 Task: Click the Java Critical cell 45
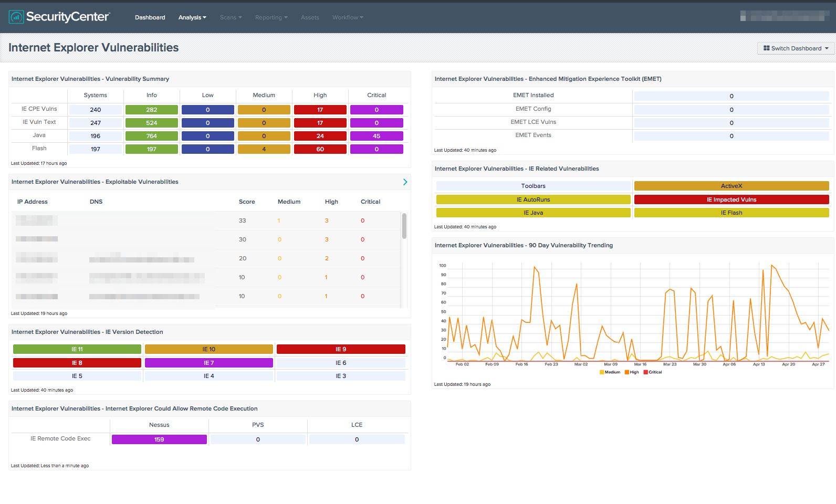pyautogui.click(x=377, y=136)
